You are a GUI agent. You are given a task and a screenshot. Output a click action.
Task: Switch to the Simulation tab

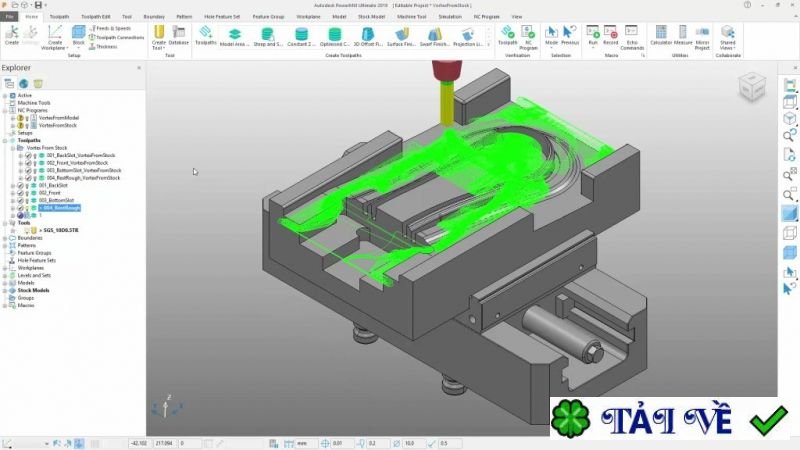[450, 17]
